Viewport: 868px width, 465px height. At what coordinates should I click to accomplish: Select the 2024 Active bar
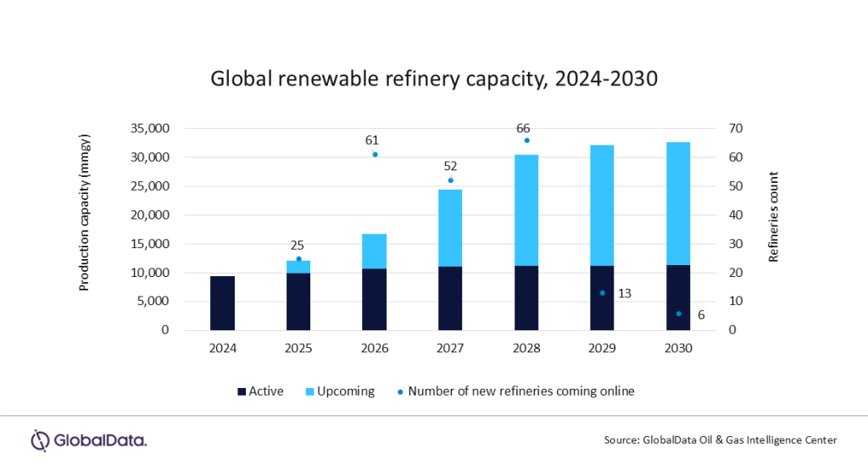click(x=223, y=302)
